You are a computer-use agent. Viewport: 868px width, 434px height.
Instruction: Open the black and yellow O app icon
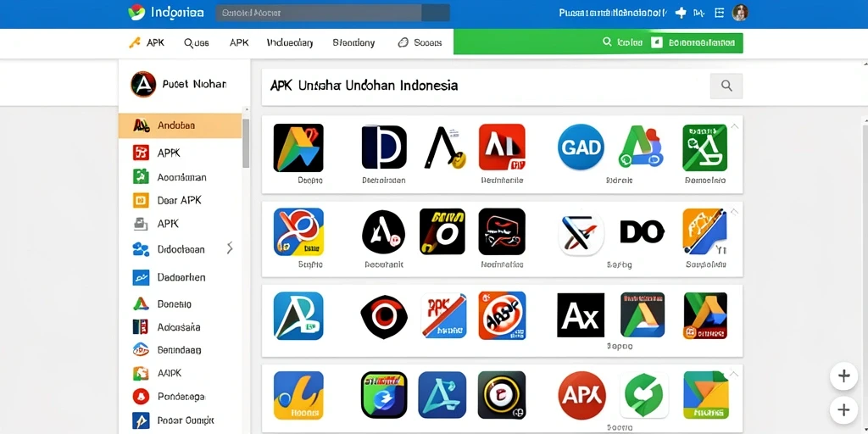coord(442,231)
